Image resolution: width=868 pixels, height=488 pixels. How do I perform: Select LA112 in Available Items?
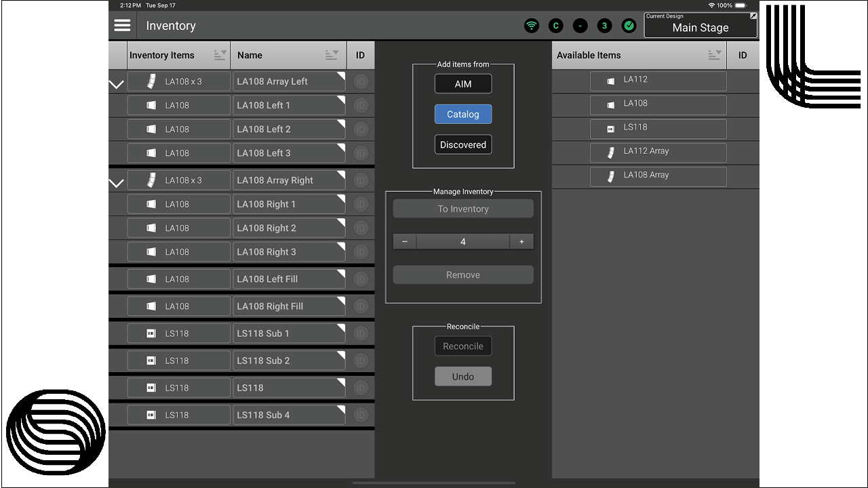[x=658, y=81]
